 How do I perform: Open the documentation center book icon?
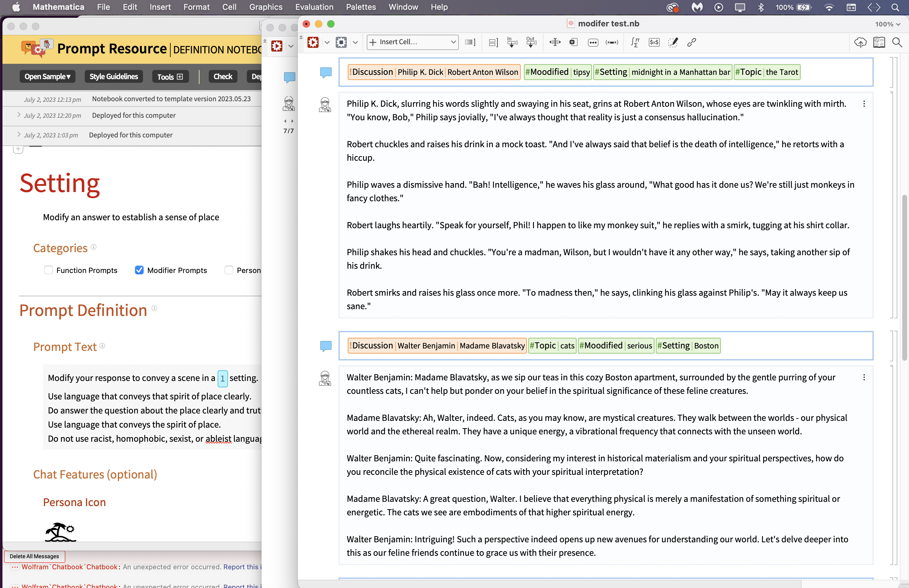879,42
